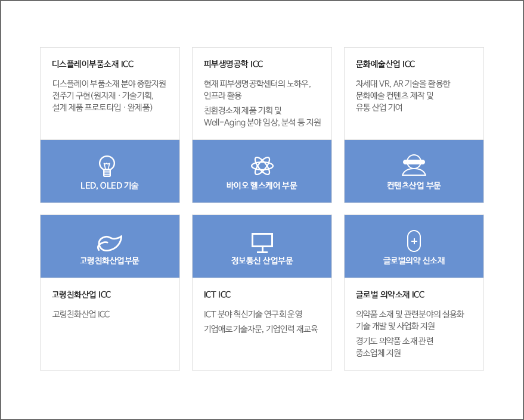This screenshot has width=524, height=420.
Task: Select the 바이오 헬스케어 부문 label
Action: point(262,186)
